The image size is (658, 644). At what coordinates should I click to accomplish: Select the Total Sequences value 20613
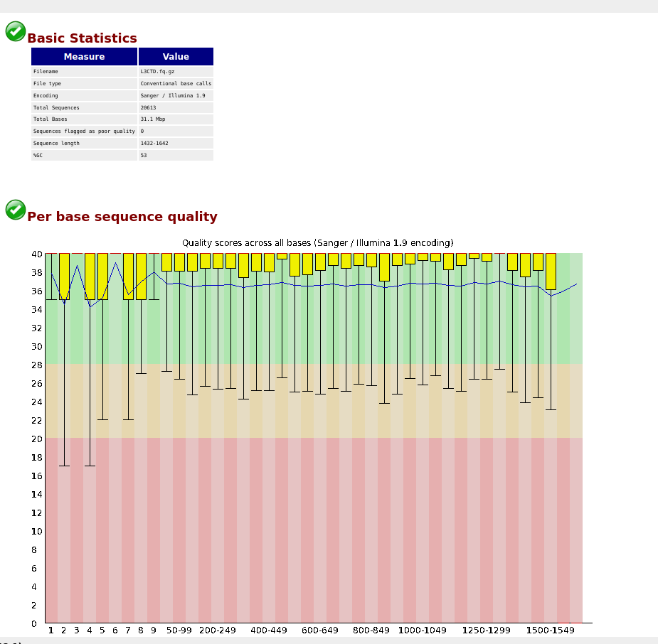[148, 108]
